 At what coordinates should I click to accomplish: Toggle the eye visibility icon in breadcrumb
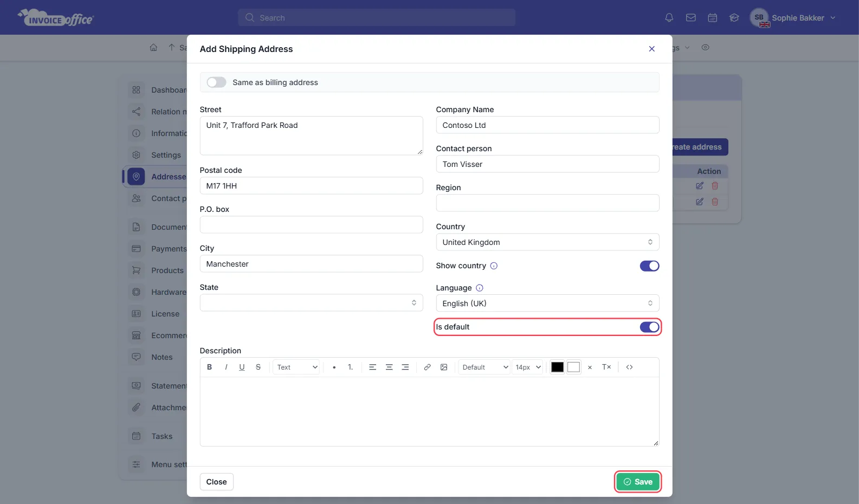[x=705, y=48]
